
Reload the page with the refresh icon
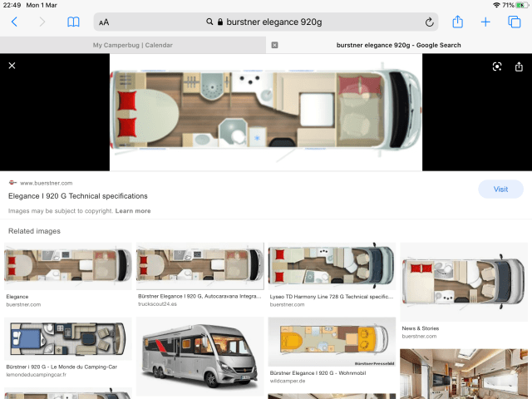pyautogui.click(x=429, y=22)
